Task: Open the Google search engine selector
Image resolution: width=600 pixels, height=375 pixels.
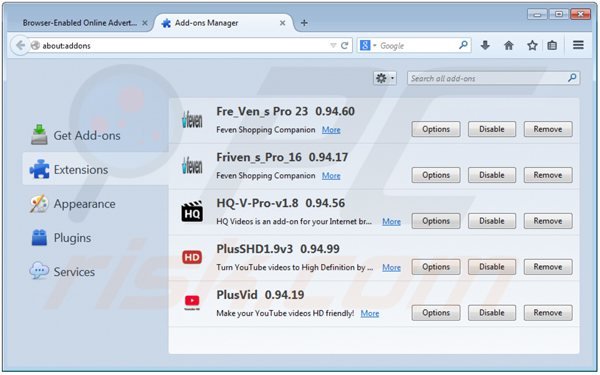Action: (x=368, y=46)
